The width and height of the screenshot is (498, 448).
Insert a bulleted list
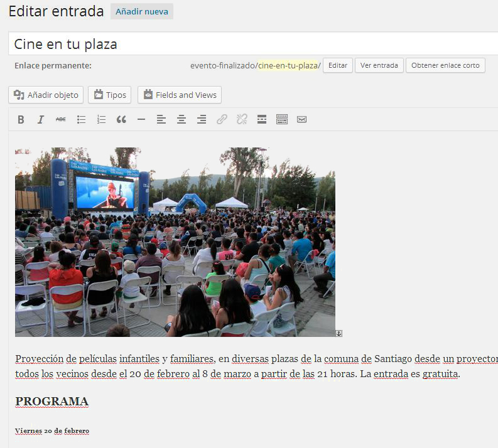pyautogui.click(x=81, y=120)
